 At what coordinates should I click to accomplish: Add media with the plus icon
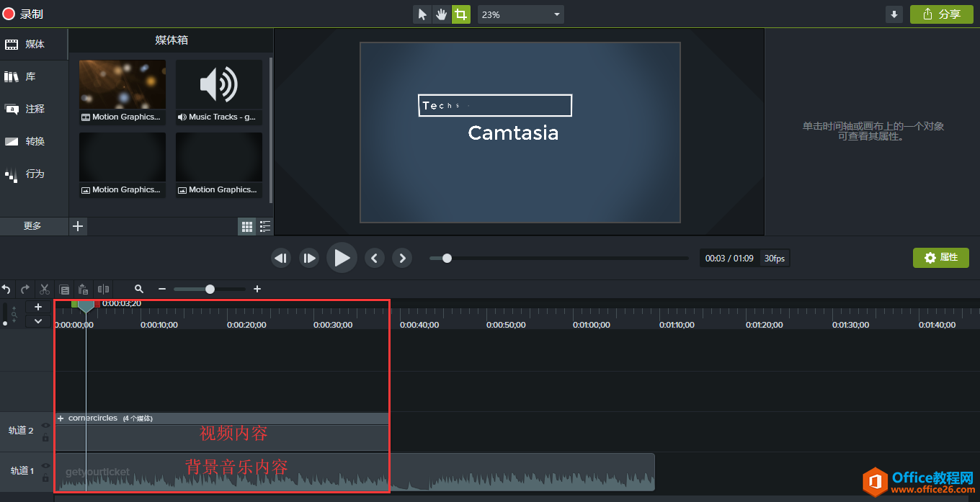(x=79, y=226)
